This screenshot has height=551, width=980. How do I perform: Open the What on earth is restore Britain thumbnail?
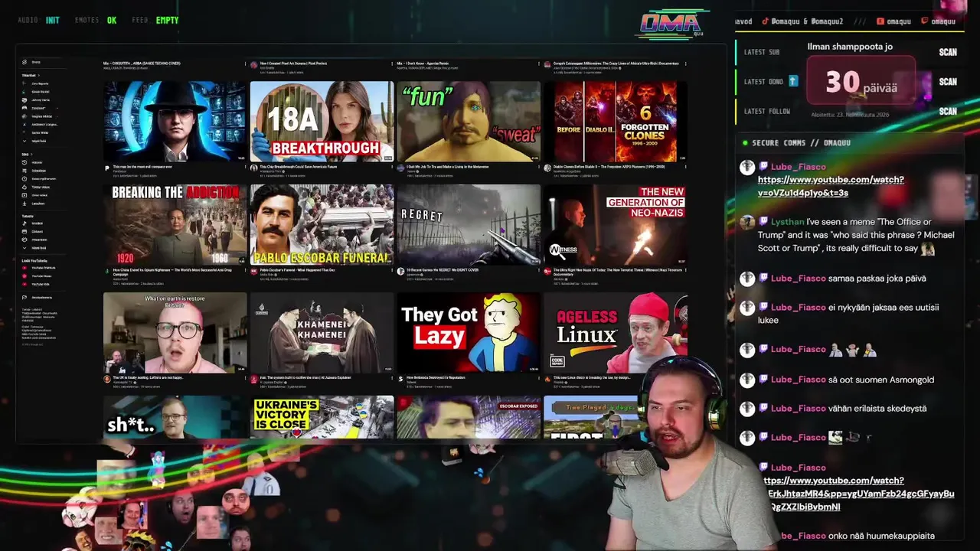click(175, 332)
